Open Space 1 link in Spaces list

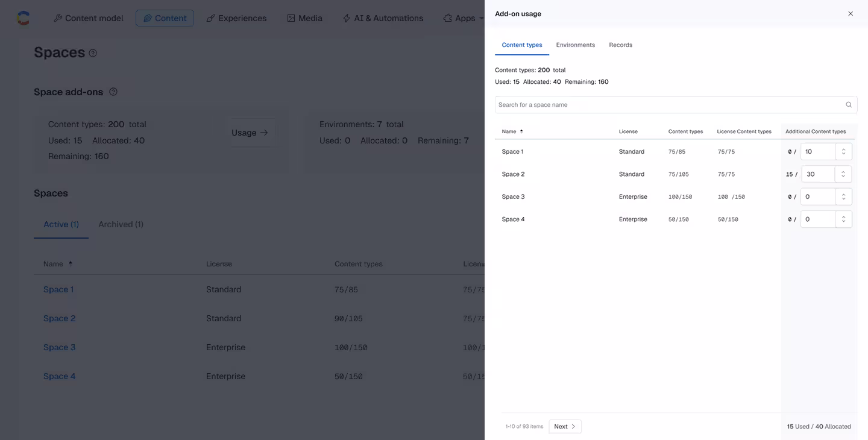(x=58, y=289)
